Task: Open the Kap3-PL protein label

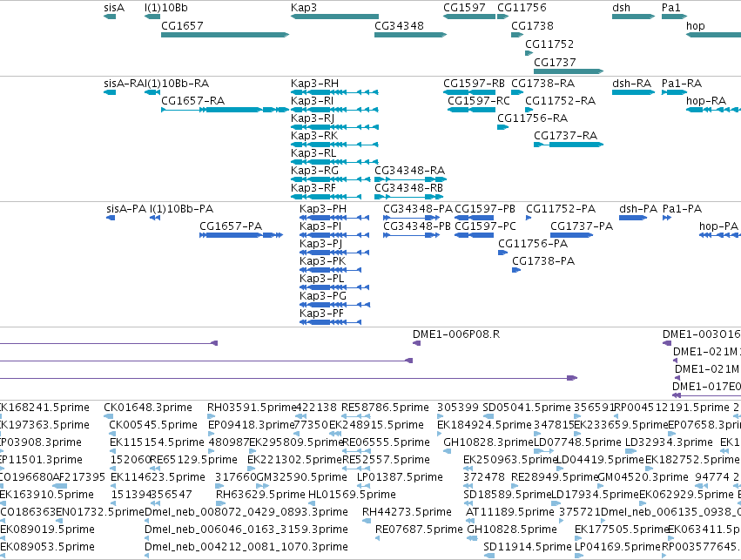Action: [321, 279]
